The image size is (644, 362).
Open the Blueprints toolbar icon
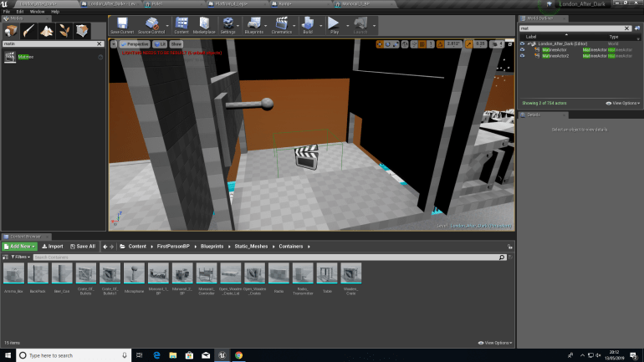point(253,25)
